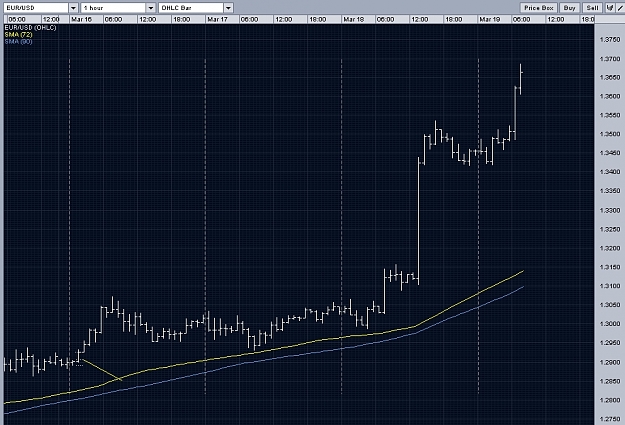625x425 pixels.
Task: Click the Mar 18 date on time axis
Action: pos(354,19)
